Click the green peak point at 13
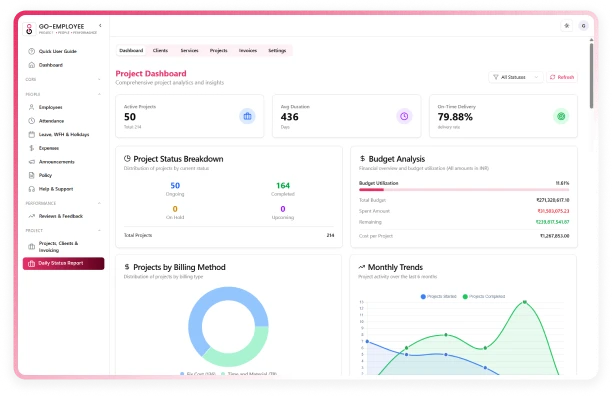This screenshot has width=613, height=397. [525, 302]
